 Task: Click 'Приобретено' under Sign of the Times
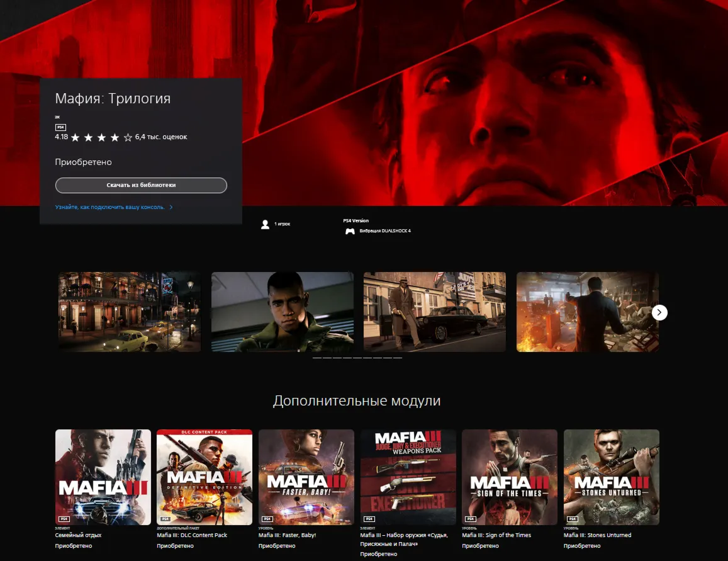(480, 546)
